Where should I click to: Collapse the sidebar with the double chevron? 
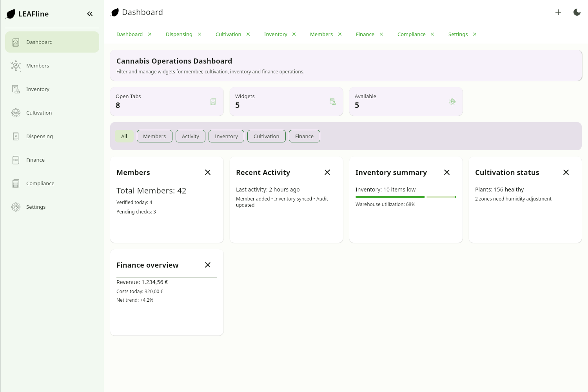[x=90, y=14]
